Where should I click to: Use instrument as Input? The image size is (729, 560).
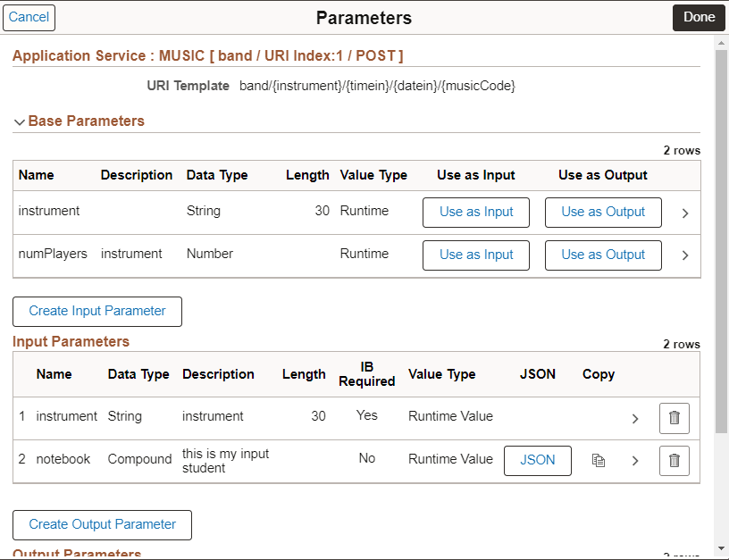[475, 212]
